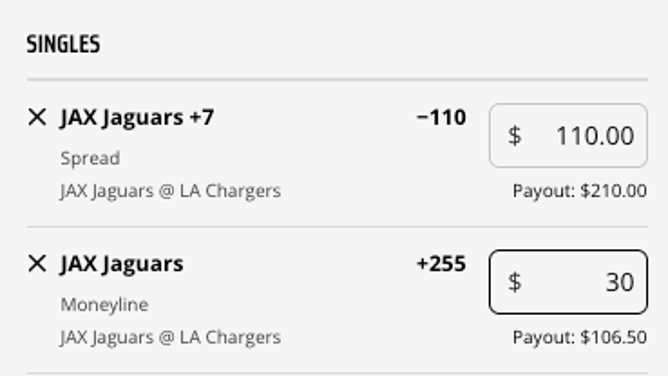Click the dollar sign in the moneyline wager box
The width and height of the screenshot is (668, 376).
click(x=515, y=282)
